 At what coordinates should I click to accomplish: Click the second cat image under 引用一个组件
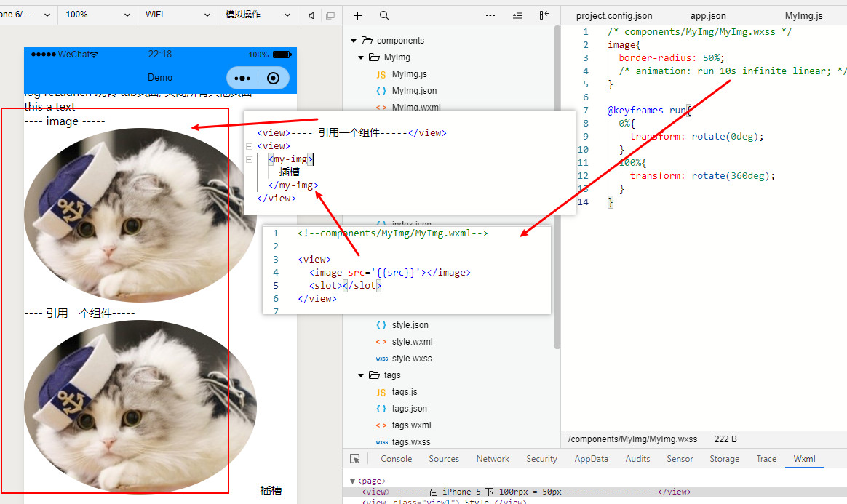(140, 407)
